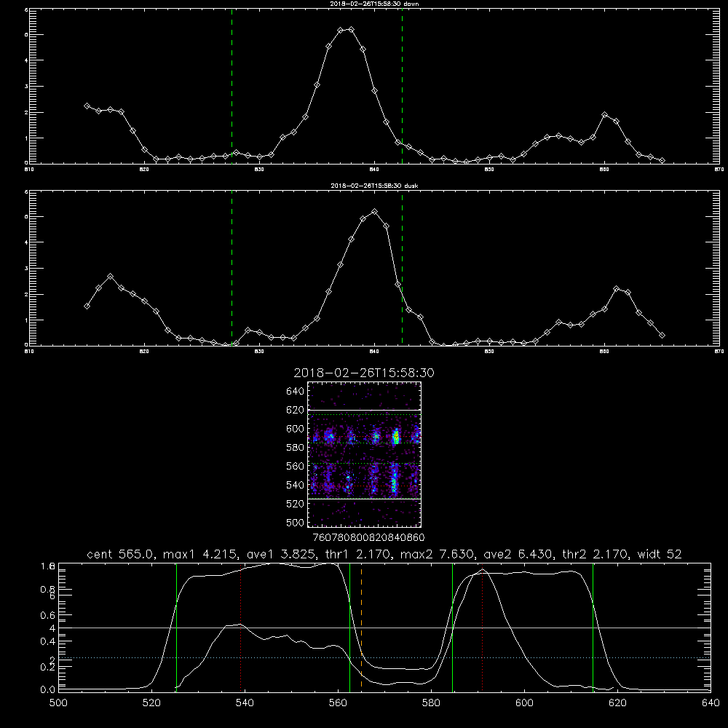The image size is (728, 728).
Task: Click the green solid line near 615 in bottom plot
Action: click(593, 627)
